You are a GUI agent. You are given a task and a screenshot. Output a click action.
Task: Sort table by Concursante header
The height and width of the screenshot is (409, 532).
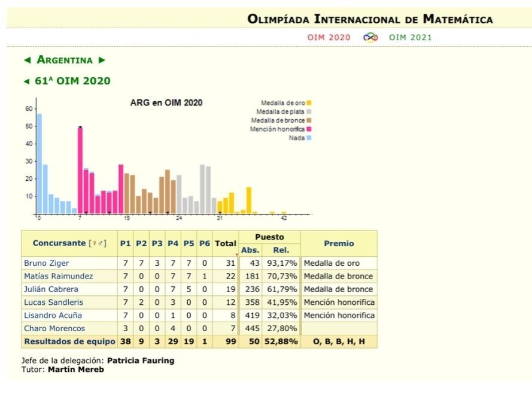click(x=59, y=243)
